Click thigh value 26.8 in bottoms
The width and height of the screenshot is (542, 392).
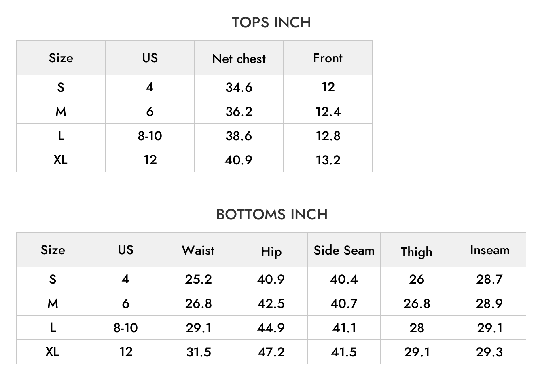pos(417,303)
